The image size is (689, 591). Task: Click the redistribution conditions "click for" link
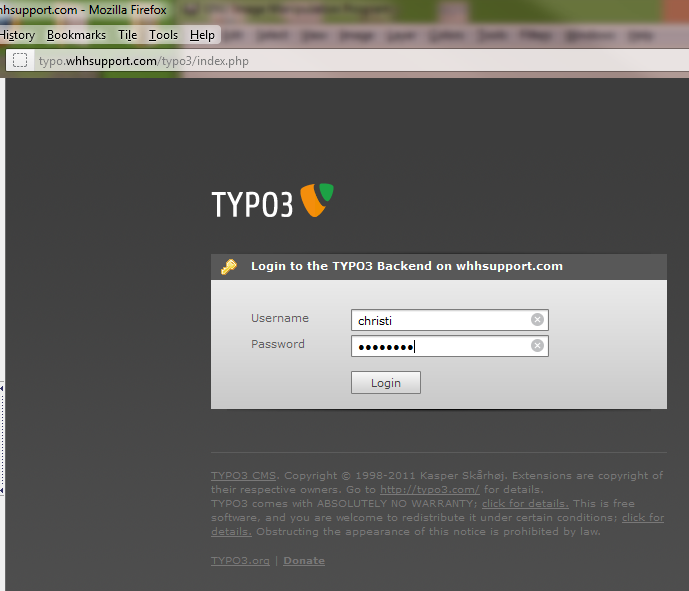(642, 518)
